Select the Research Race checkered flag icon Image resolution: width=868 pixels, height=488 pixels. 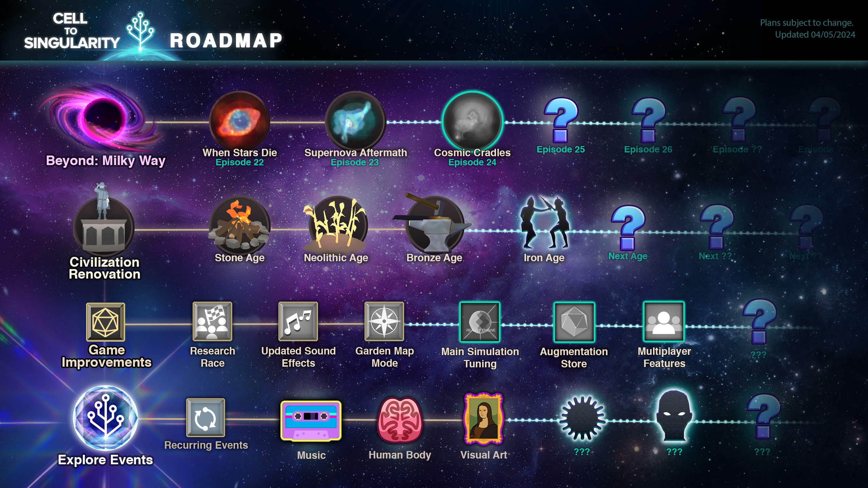pyautogui.click(x=212, y=321)
